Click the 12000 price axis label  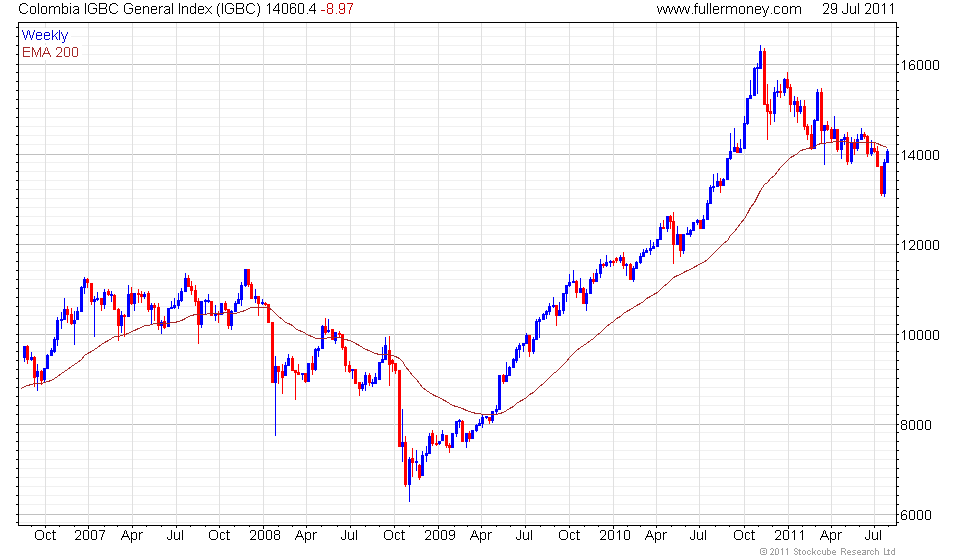coord(919,245)
